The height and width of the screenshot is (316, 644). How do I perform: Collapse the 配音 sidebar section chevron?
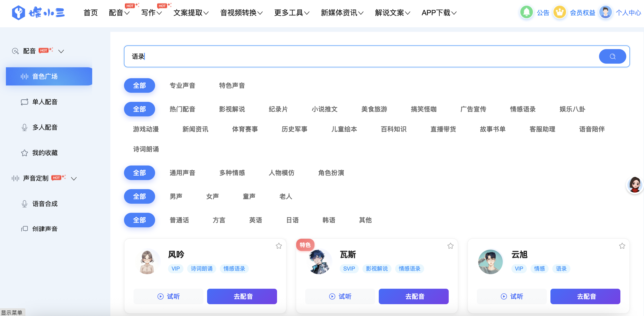coord(61,52)
